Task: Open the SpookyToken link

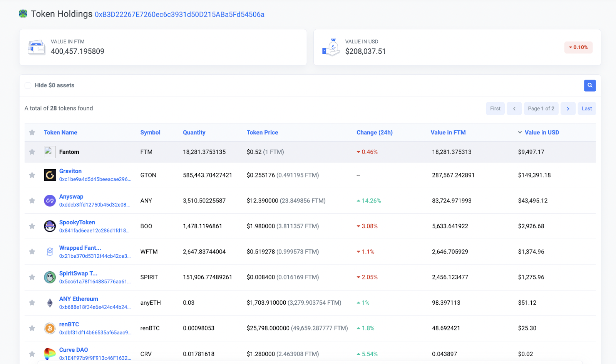Action: (77, 222)
